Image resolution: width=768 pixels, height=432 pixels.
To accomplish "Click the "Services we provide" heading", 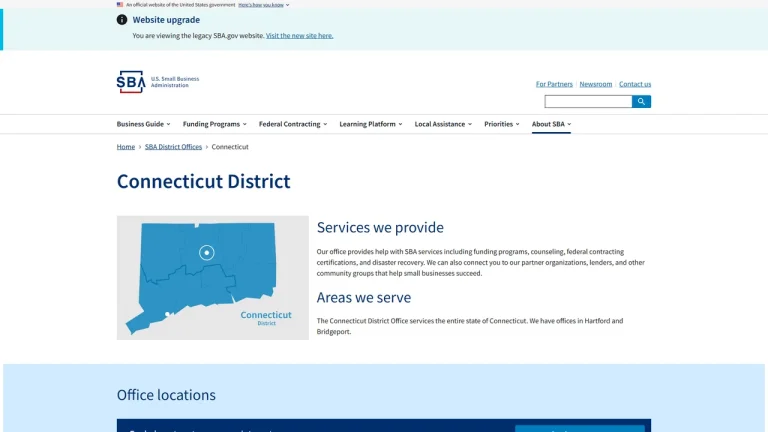I will (x=380, y=227).
